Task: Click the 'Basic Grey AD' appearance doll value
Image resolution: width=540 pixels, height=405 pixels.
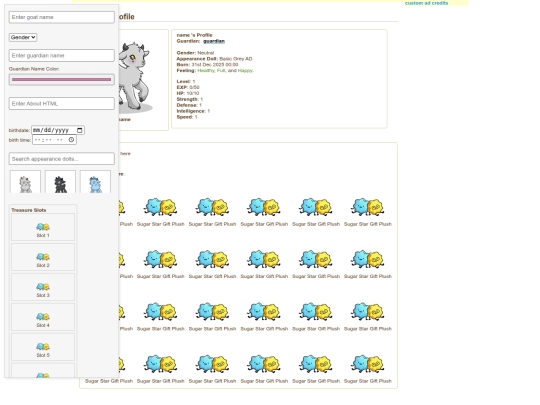Action: coord(236,59)
